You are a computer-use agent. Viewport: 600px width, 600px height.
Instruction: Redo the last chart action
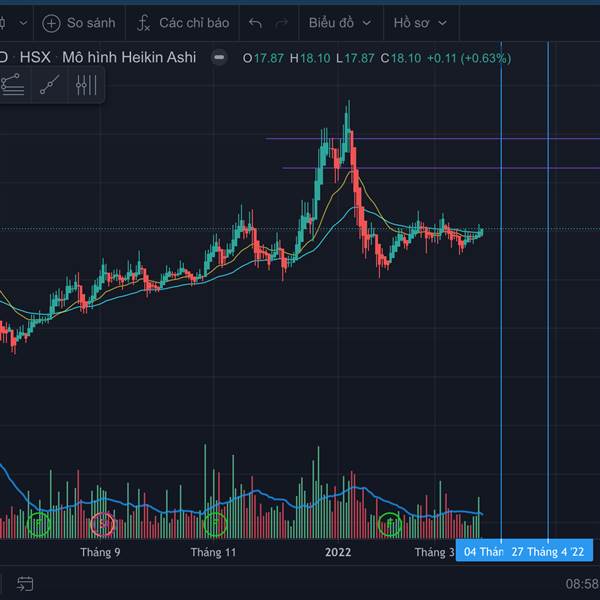tap(281, 23)
